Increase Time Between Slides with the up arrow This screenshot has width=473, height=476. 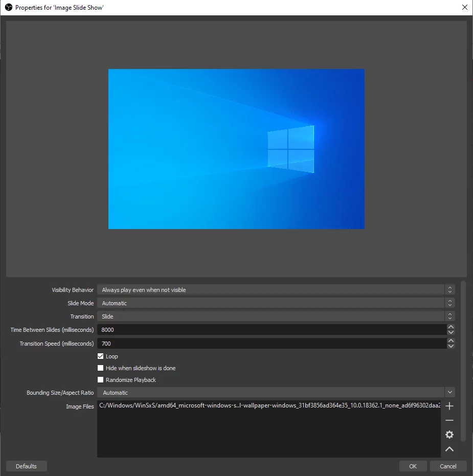451,327
